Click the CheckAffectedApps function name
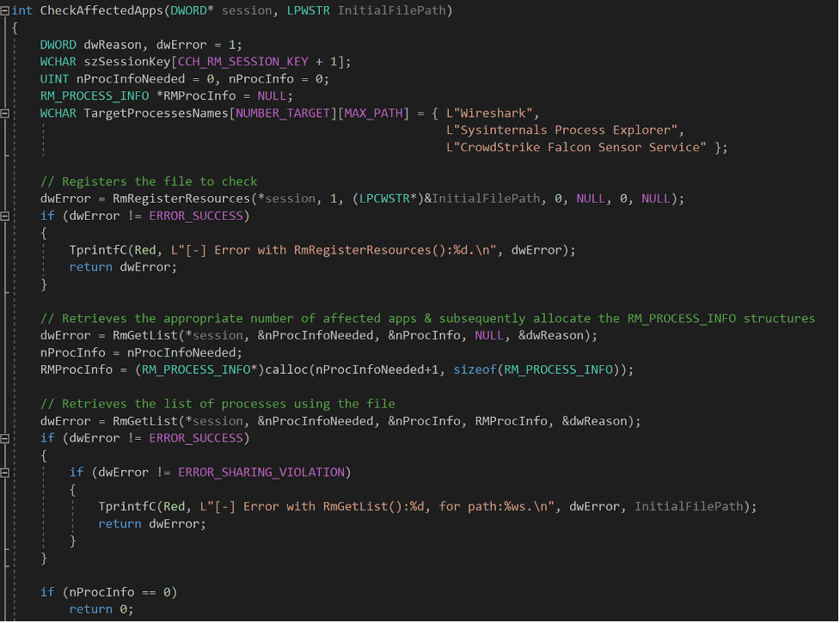 (x=101, y=10)
